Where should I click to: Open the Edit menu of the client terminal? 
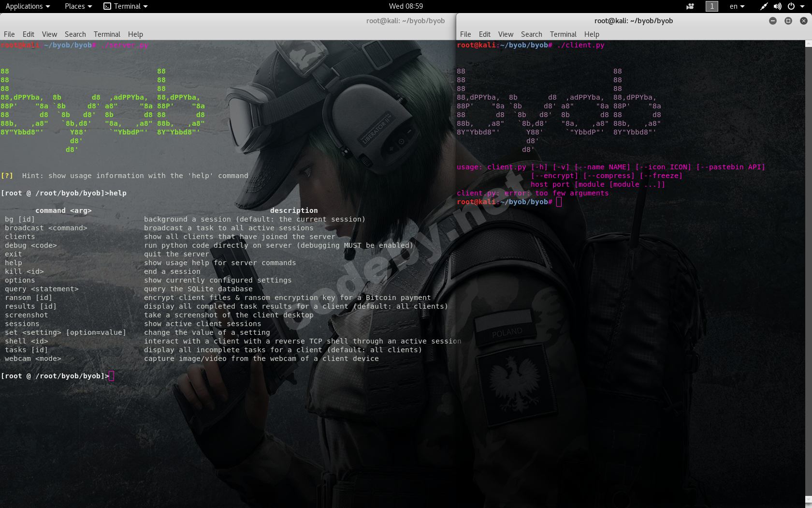point(484,34)
